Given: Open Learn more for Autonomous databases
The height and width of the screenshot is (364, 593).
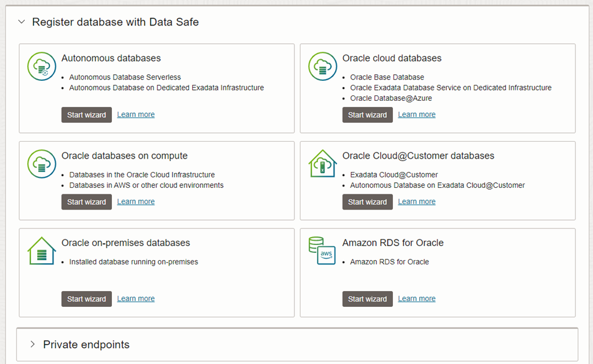Looking at the screenshot, I should [x=136, y=115].
